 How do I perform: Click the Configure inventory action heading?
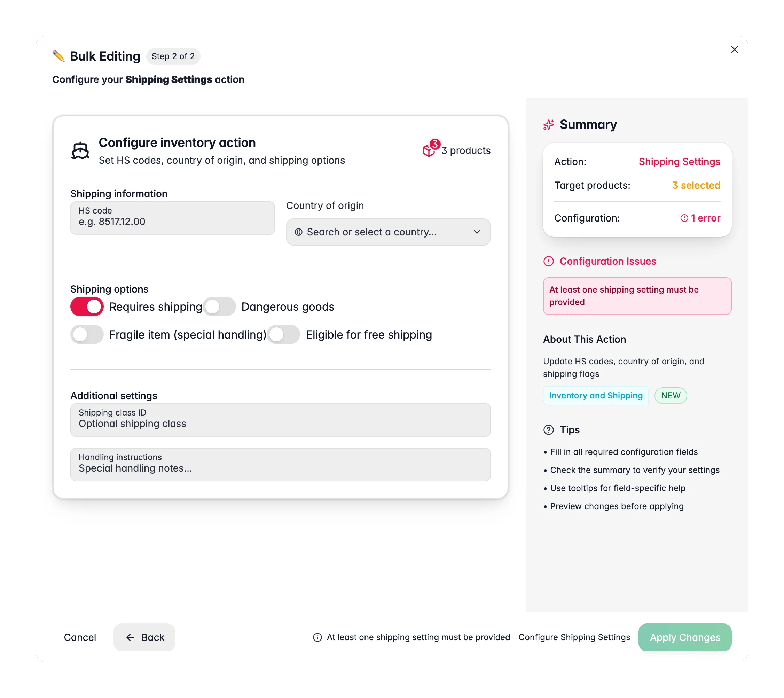tap(177, 143)
